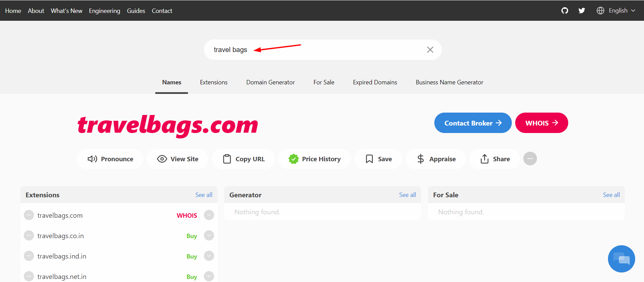The height and width of the screenshot is (282, 644).
Task: Open the more options ellipsis button
Action: (x=530, y=159)
